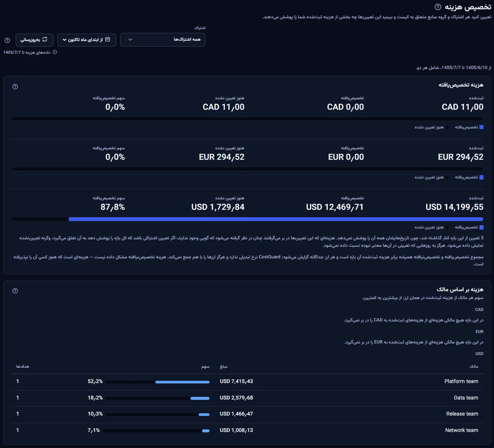Click the مبلغ column header
Viewport: 494px width, 448px height.
(x=224, y=367)
